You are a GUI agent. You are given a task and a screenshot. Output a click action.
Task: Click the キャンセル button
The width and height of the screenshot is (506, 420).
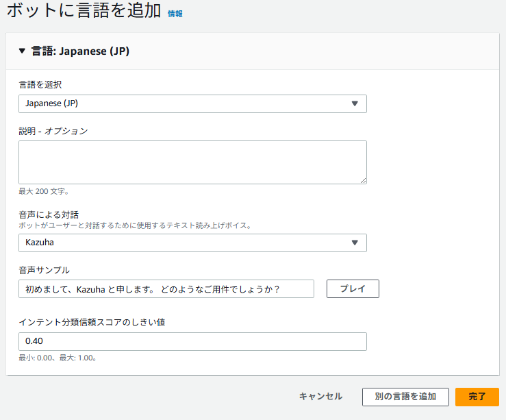pyautogui.click(x=320, y=397)
